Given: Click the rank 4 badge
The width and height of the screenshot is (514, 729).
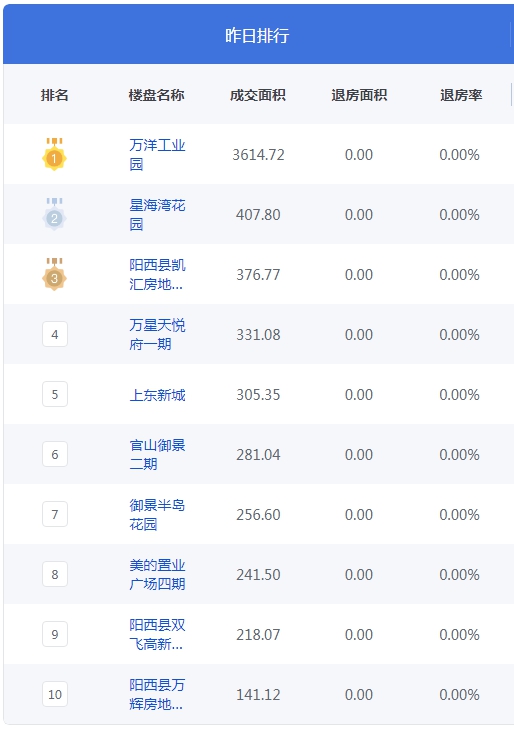Looking at the screenshot, I should coord(55,334).
